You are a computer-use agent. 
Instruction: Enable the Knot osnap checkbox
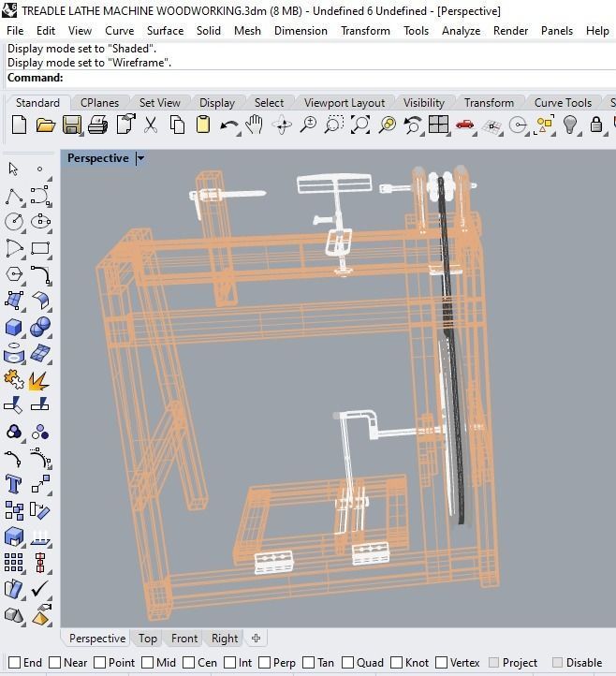click(397, 663)
